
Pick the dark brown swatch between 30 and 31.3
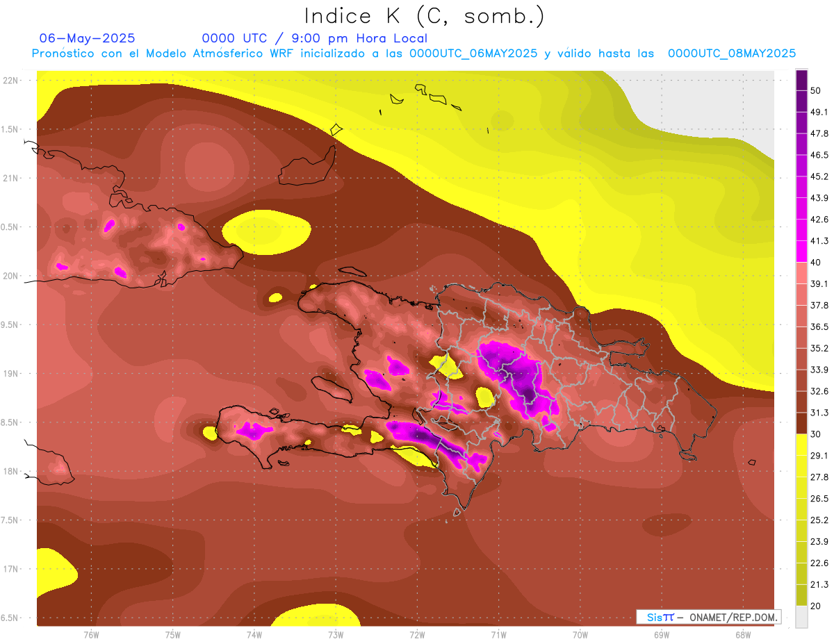click(x=801, y=423)
